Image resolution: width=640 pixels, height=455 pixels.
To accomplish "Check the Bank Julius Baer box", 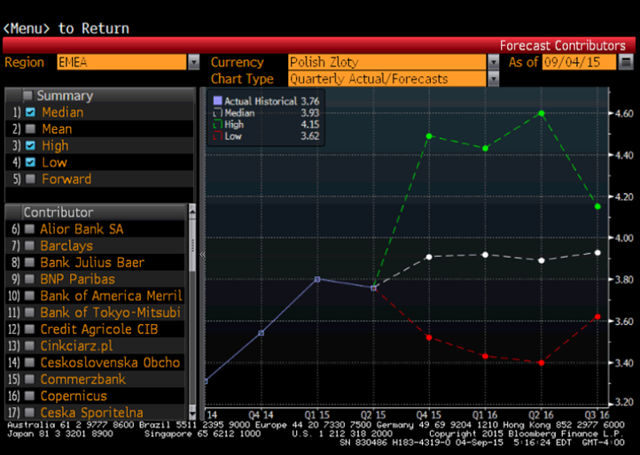I will click(x=29, y=262).
